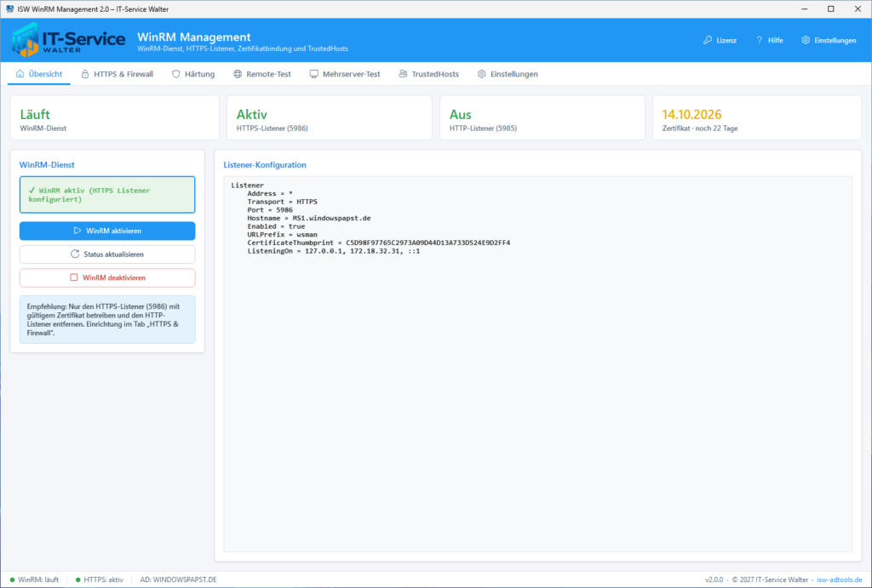Click the house icon on the Übersicht tab
Screen dimensions: 872x588
tap(20, 74)
